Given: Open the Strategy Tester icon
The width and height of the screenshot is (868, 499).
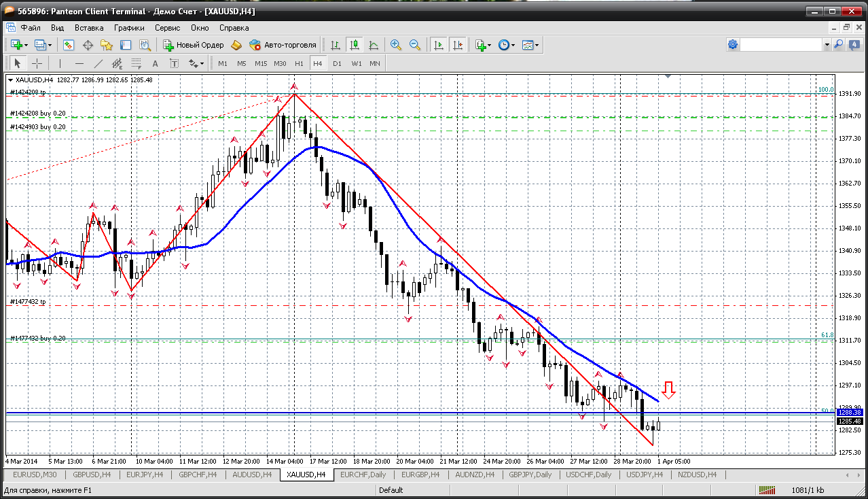Looking at the screenshot, I should [145, 45].
